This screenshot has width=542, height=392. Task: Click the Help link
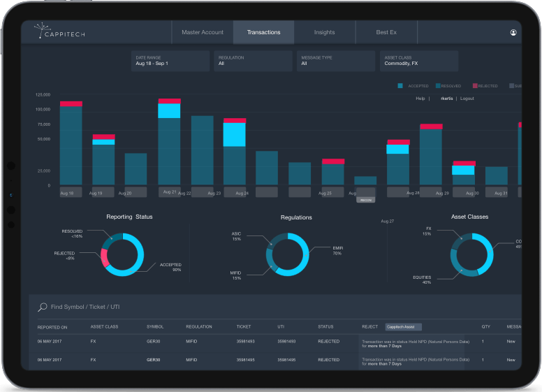pyautogui.click(x=420, y=99)
